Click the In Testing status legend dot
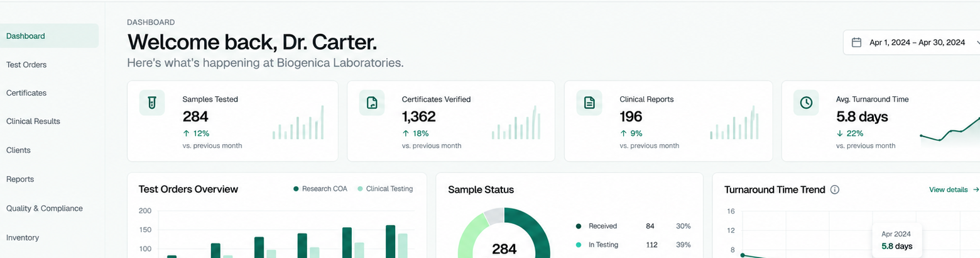The height and width of the screenshot is (258, 980). (578, 245)
